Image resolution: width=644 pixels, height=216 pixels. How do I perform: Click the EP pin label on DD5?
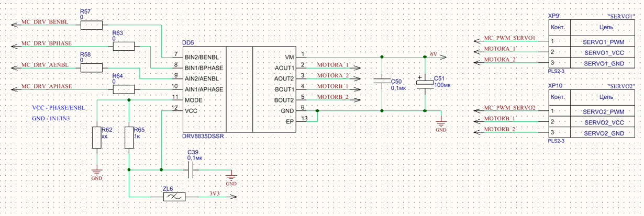(x=290, y=122)
